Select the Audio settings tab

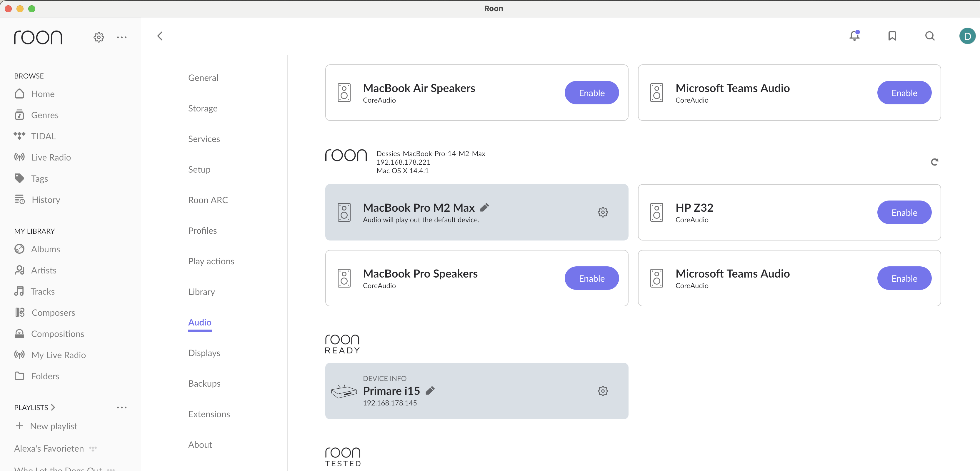tap(200, 322)
